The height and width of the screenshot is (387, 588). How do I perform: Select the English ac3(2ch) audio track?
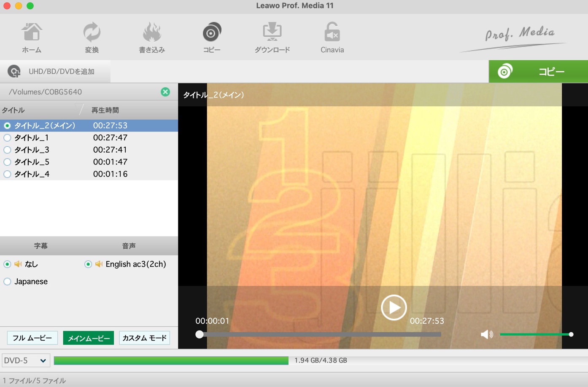click(88, 264)
